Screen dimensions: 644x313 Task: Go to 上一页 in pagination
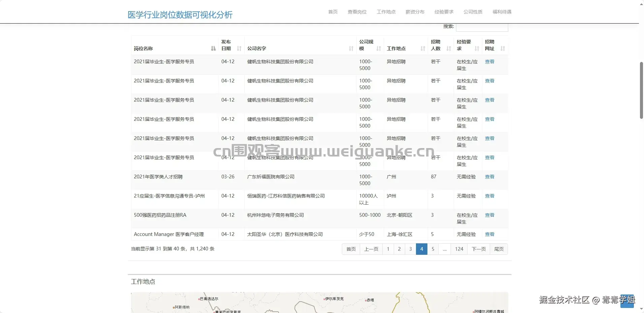coord(371,249)
